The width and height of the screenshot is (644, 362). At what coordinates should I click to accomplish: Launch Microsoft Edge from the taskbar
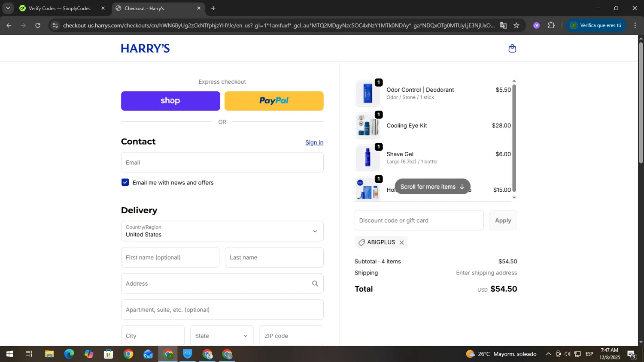pyautogui.click(x=69, y=354)
